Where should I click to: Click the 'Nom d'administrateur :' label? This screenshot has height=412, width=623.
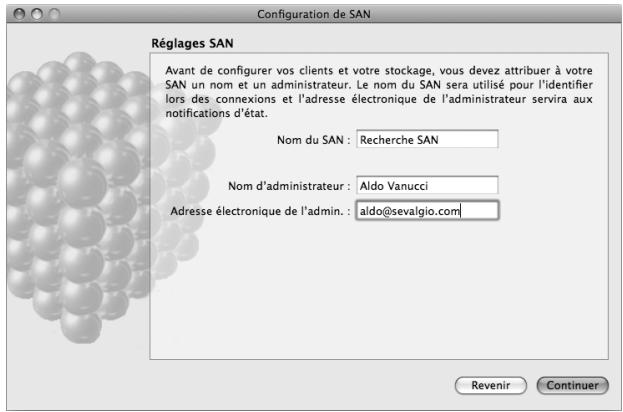click(289, 186)
